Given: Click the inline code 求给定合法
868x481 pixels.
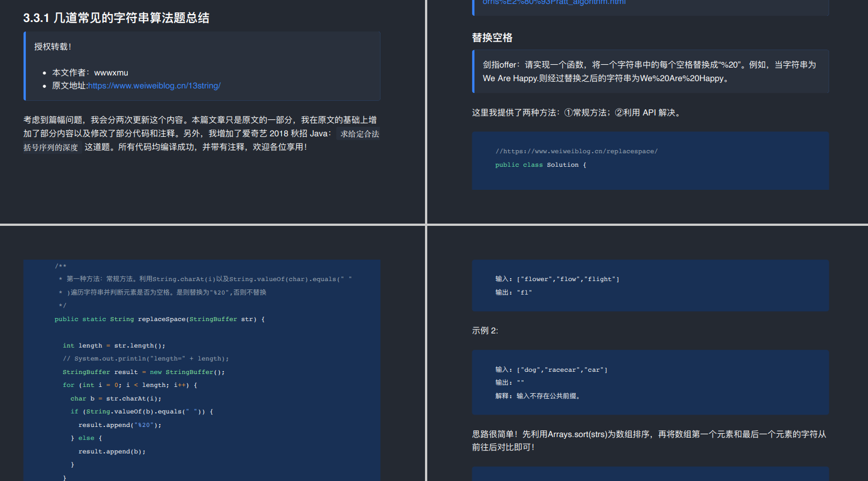Looking at the screenshot, I should (x=360, y=134).
